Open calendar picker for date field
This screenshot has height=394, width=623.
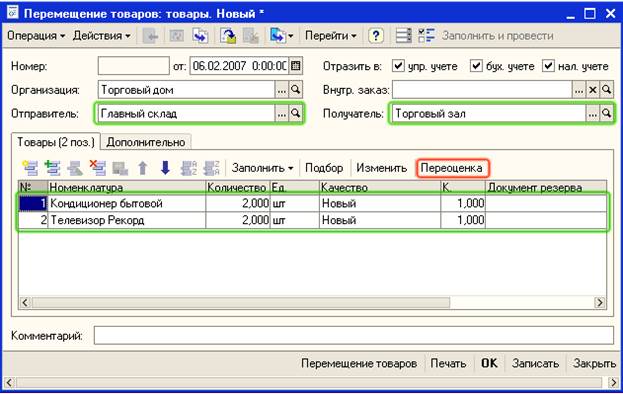pos(295,66)
